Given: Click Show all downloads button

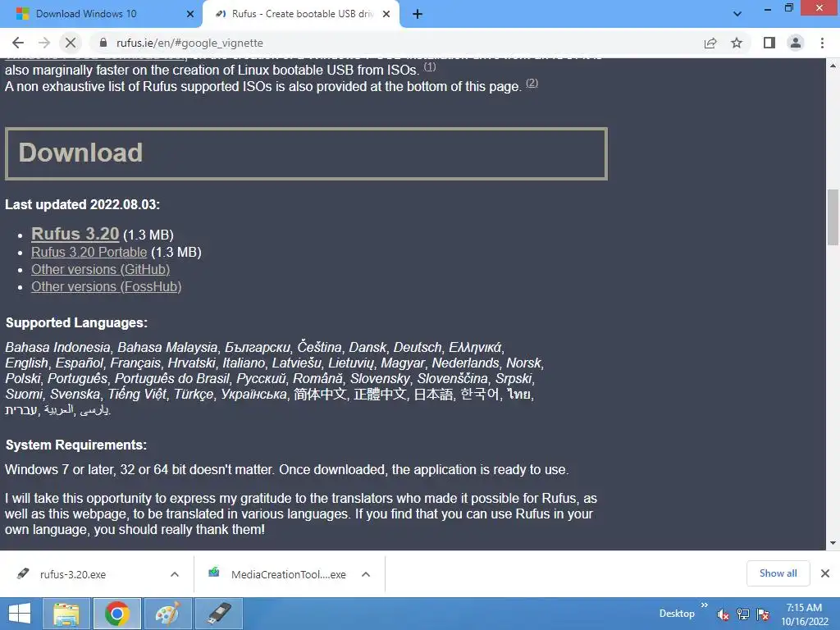Looking at the screenshot, I should coord(778,573).
